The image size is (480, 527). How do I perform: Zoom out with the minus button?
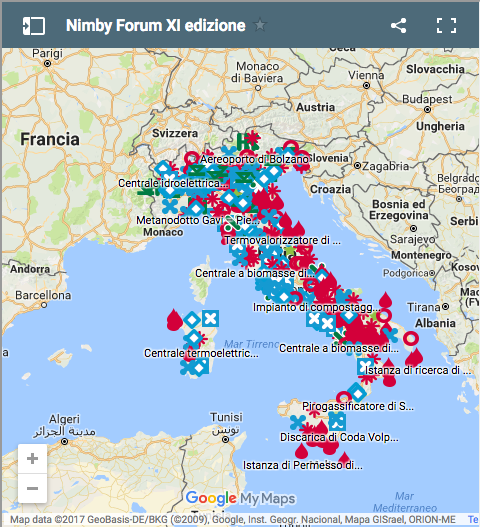(32, 488)
